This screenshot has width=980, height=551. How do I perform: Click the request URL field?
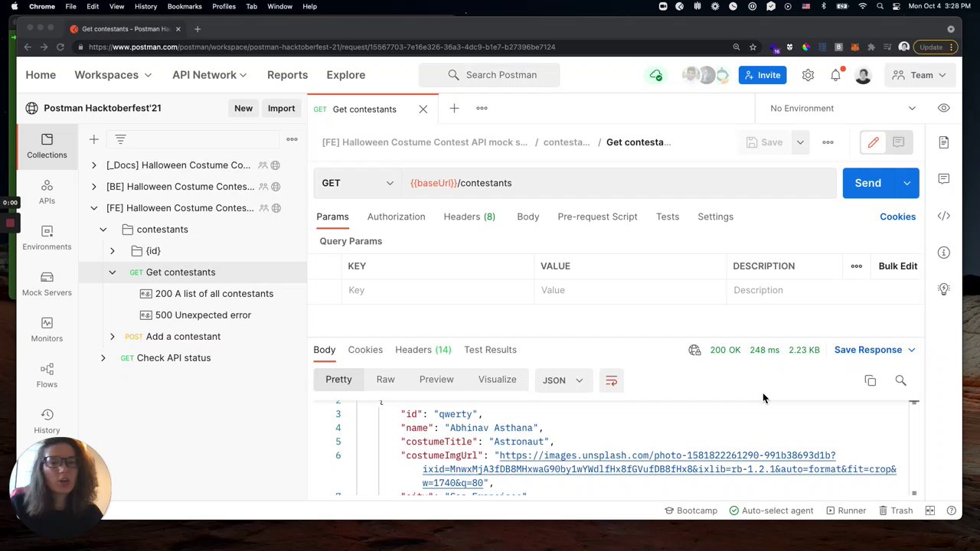(619, 183)
